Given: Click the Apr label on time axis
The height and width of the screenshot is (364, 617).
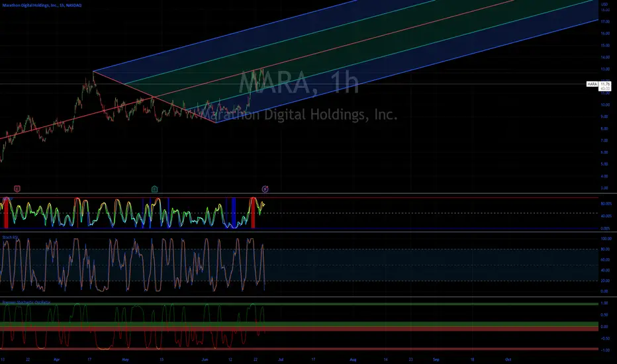Looking at the screenshot, I should pos(57,359).
